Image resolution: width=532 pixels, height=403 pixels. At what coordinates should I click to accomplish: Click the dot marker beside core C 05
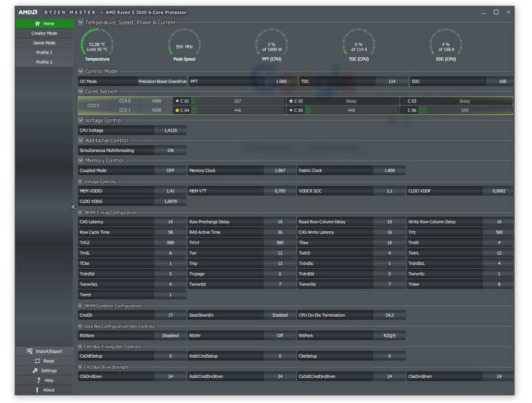(x=291, y=110)
